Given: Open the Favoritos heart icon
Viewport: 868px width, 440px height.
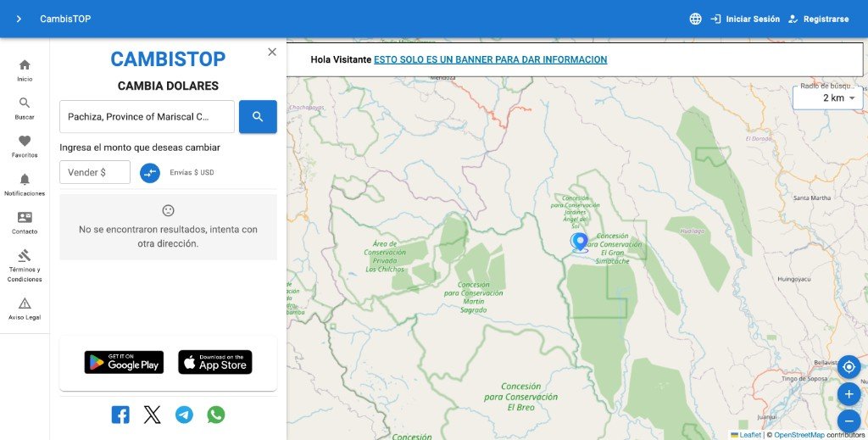Looking at the screenshot, I should (25, 141).
